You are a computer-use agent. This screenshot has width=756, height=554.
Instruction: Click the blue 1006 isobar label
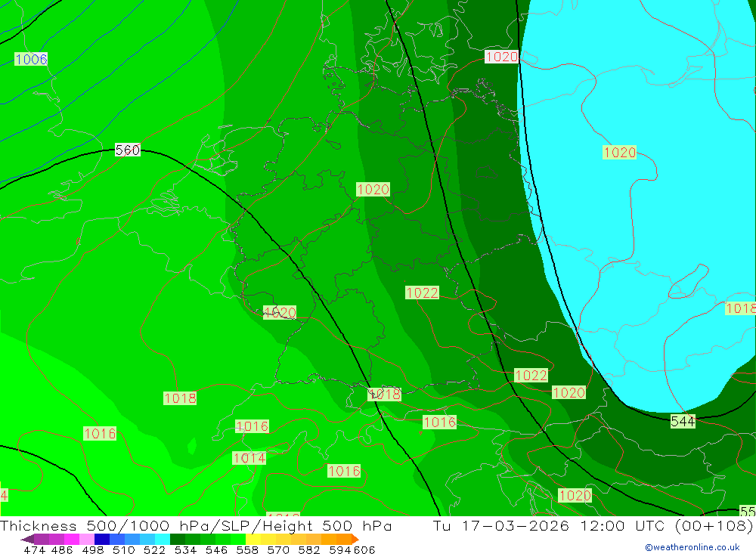point(31,59)
